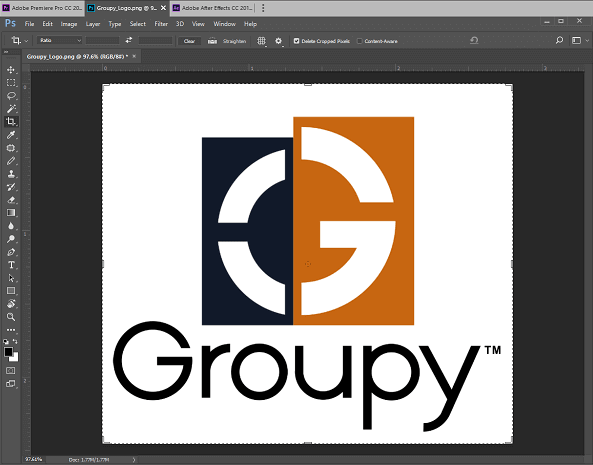The height and width of the screenshot is (465, 593).
Task: Click the Straighten level icon
Action: pyautogui.click(x=212, y=41)
